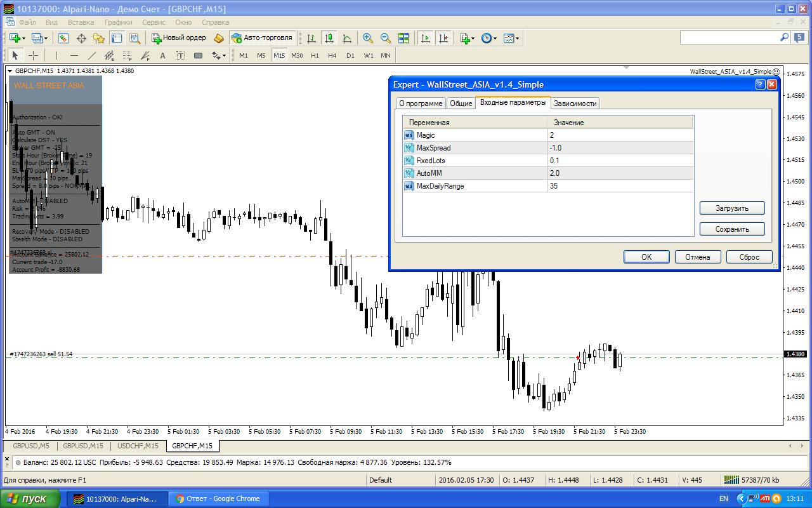Open the MetaEditor book icon
Screen dimensions: 812x508
[219, 38]
